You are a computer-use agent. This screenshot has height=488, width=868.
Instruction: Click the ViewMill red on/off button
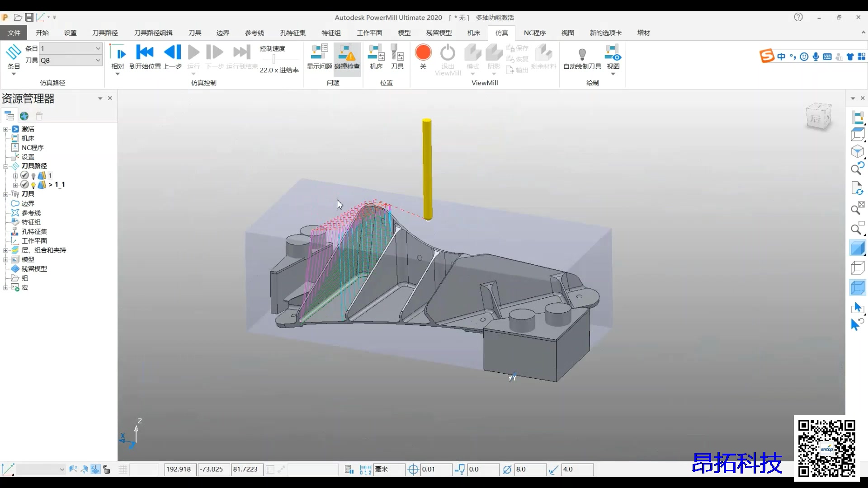(x=423, y=52)
